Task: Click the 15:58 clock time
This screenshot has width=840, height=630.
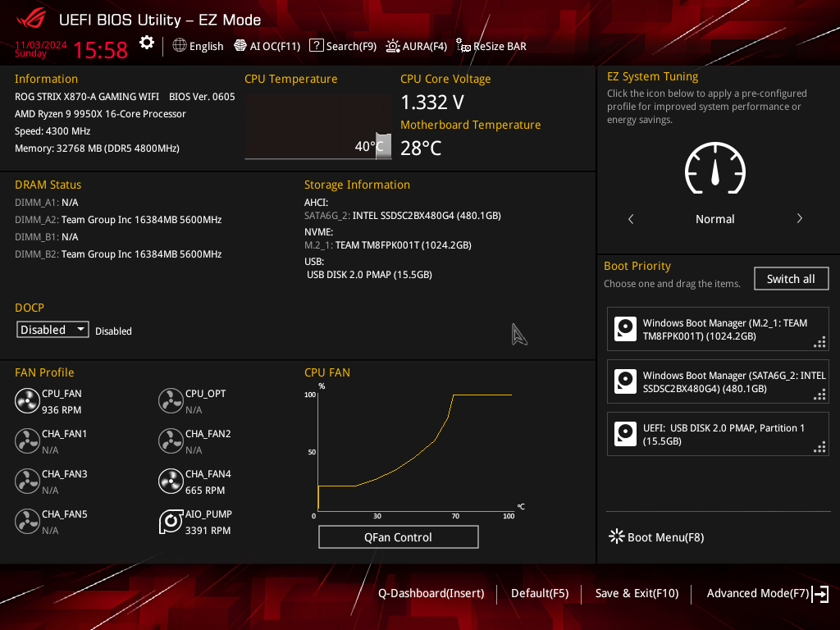Action: point(100,50)
